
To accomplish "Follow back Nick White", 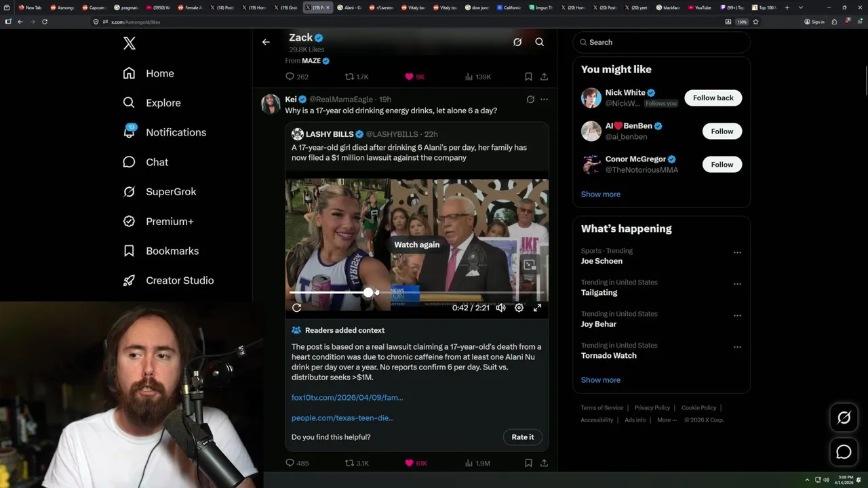I will [713, 98].
